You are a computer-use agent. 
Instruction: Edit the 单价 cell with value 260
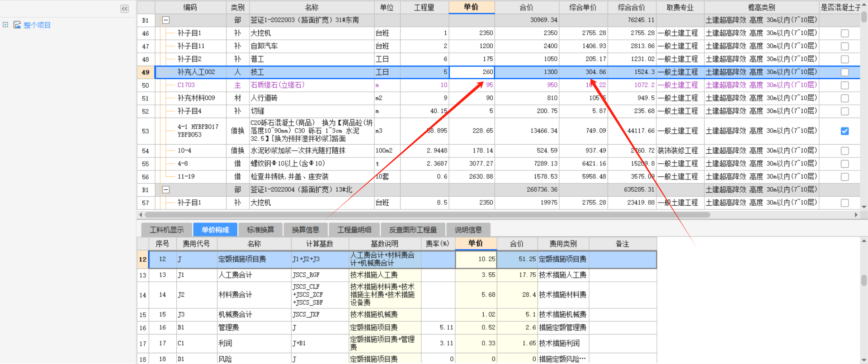coord(472,72)
